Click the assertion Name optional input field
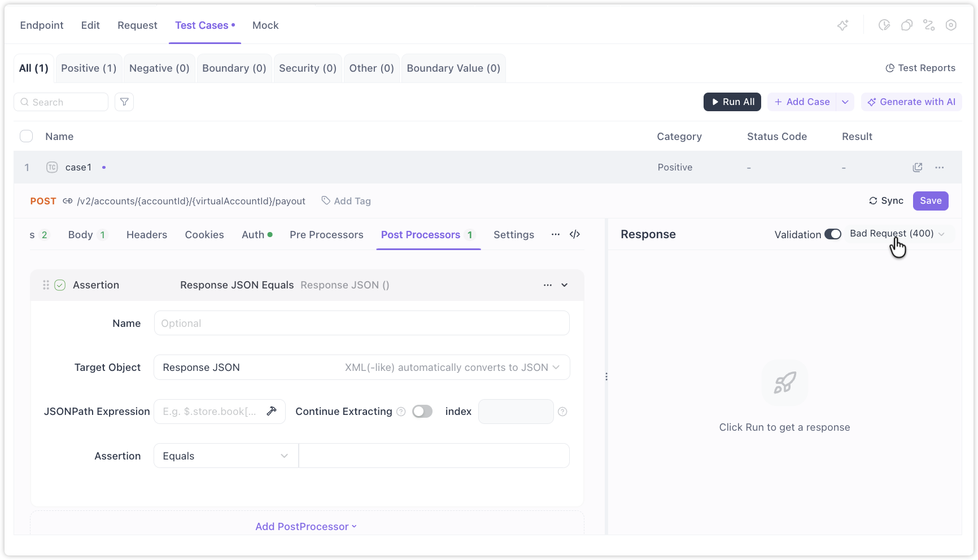 pyautogui.click(x=361, y=323)
